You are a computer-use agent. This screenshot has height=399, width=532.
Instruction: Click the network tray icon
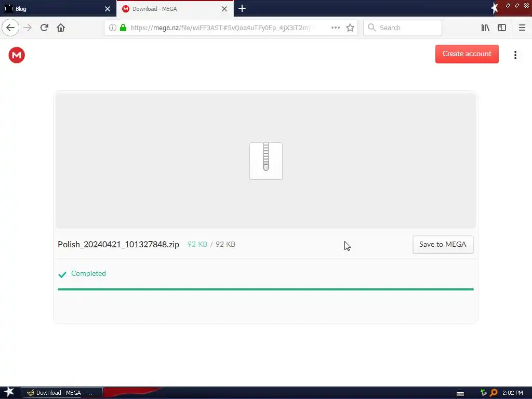(x=484, y=393)
